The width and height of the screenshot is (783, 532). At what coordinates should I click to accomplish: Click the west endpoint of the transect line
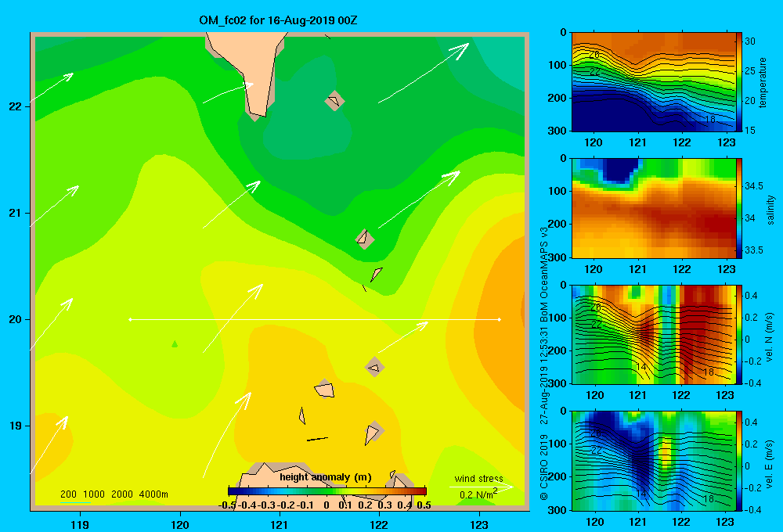(130, 319)
